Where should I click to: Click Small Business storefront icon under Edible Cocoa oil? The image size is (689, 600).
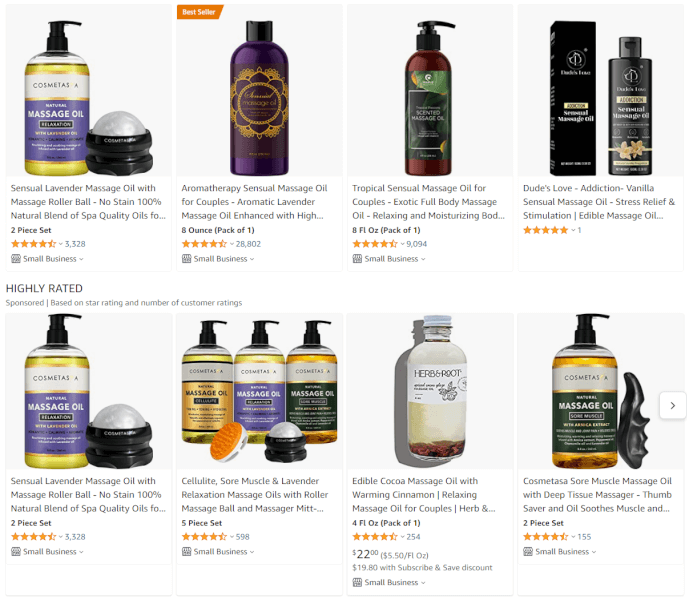[357, 582]
